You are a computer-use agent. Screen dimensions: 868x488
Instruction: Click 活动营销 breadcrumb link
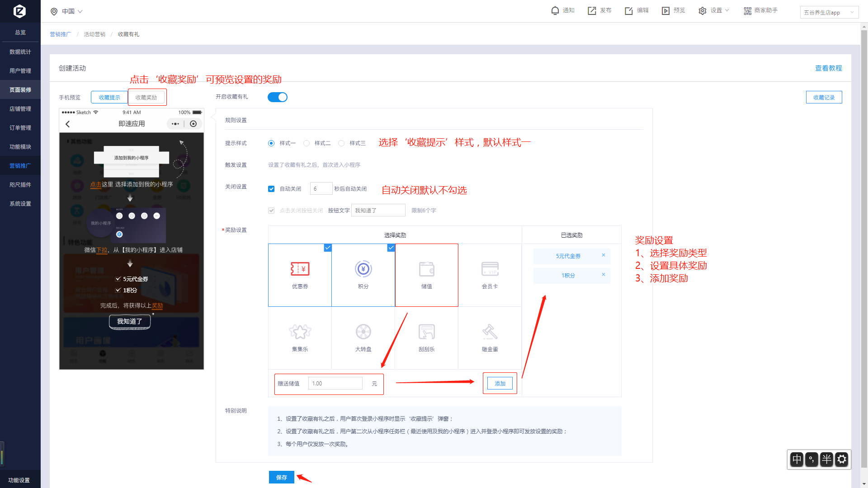coord(94,34)
